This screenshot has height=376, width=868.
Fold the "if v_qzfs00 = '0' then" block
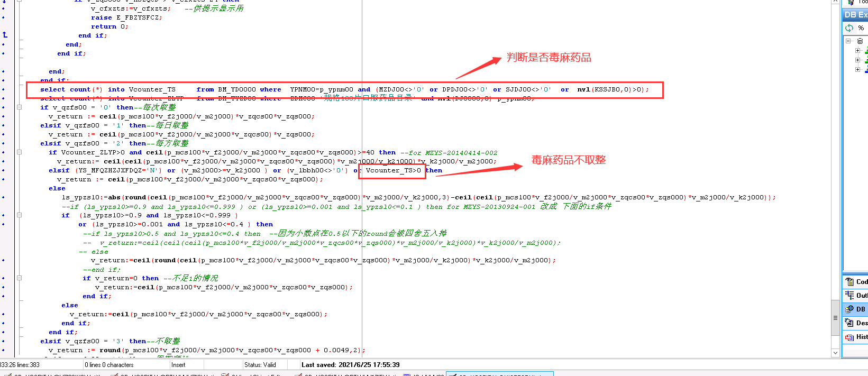pos(19,107)
